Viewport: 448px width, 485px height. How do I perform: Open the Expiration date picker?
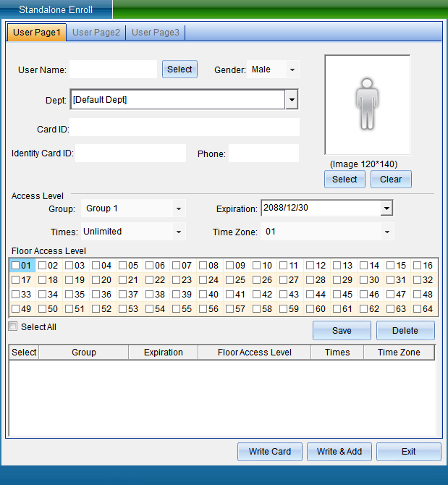tap(386, 209)
